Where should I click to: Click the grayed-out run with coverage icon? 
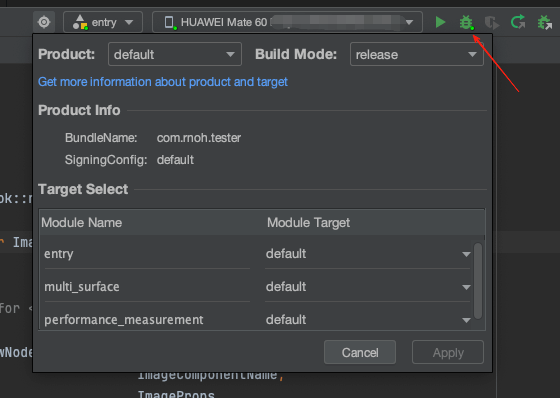click(x=492, y=23)
